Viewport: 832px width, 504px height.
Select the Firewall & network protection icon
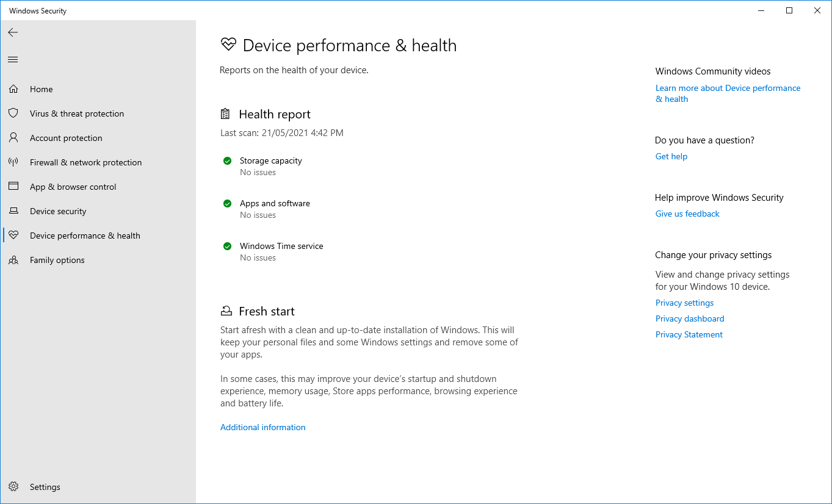click(x=13, y=162)
